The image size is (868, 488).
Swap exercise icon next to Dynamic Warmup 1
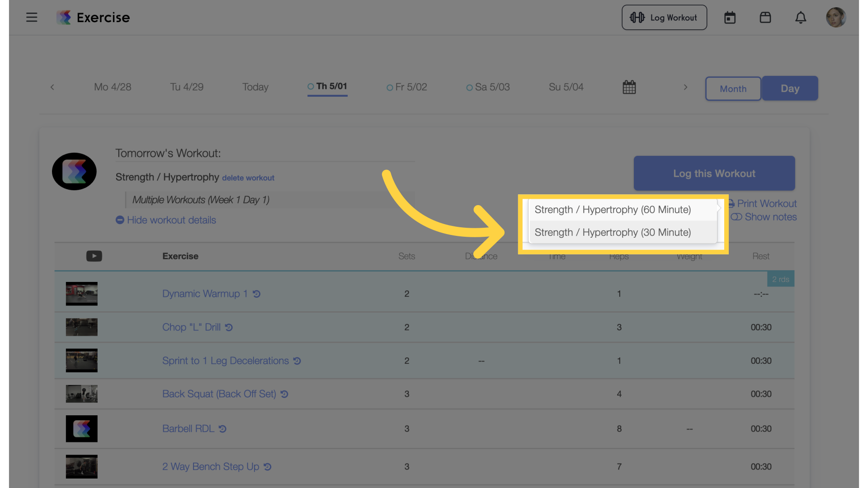coord(257,294)
